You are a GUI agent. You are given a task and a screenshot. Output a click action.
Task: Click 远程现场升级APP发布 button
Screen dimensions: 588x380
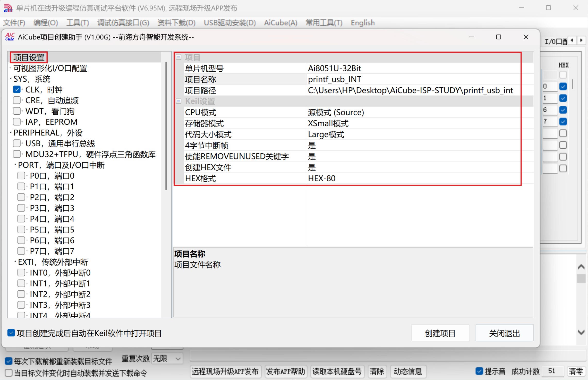coord(225,371)
